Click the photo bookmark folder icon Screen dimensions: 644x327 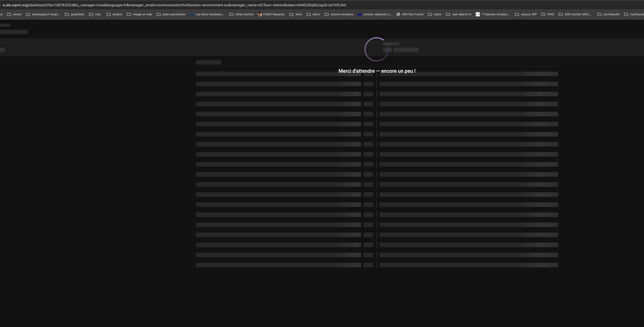click(x=9, y=14)
